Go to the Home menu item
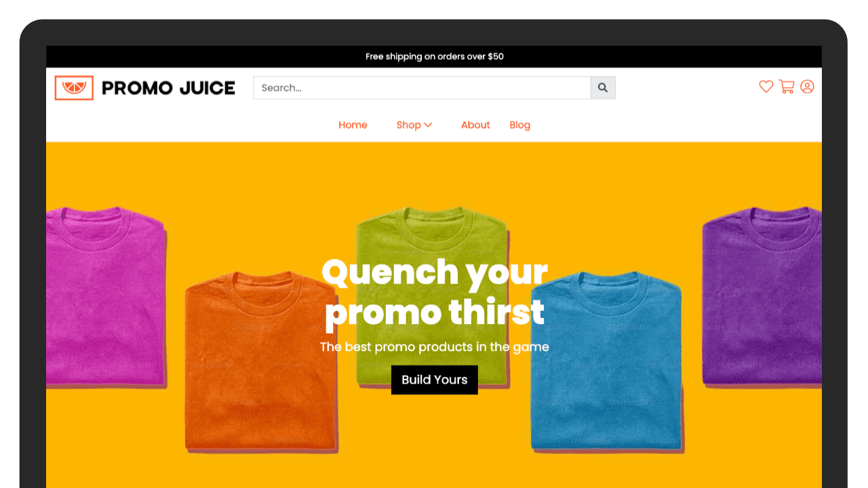The height and width of the screenshot is (488, 868). tap(353, 125)
